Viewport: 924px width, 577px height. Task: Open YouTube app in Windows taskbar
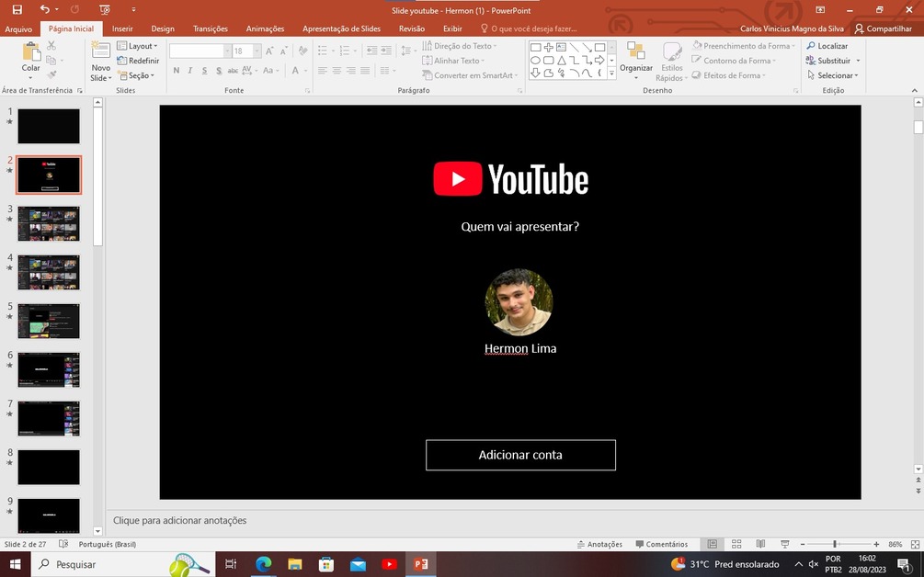[389, 564]
